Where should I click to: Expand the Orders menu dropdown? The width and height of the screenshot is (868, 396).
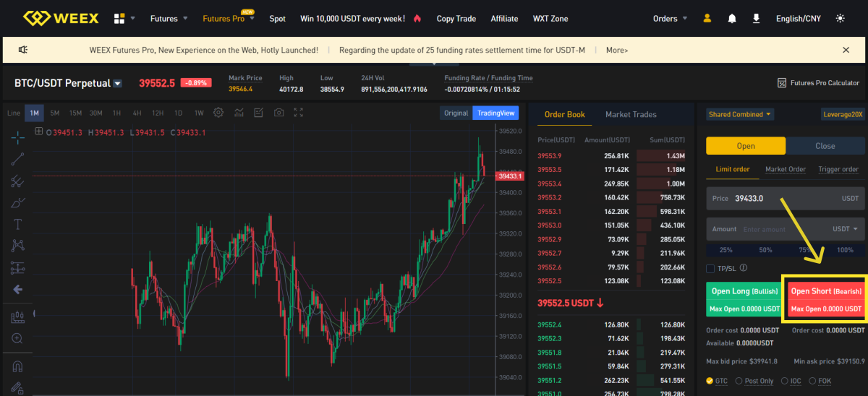tap(670, 18)
